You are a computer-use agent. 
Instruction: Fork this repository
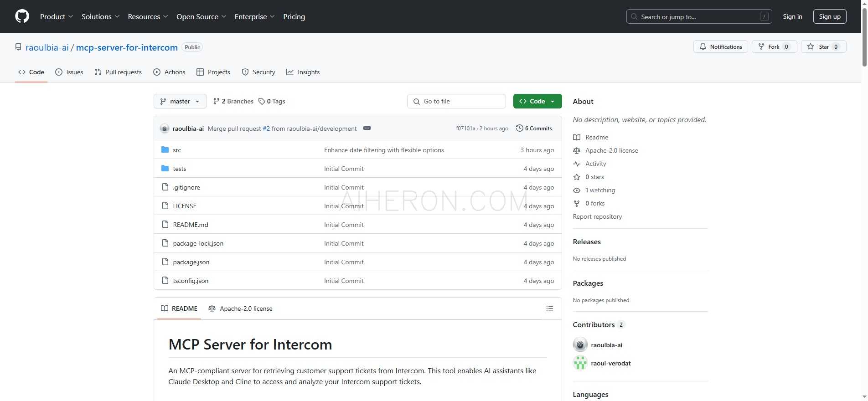pos(774,46)
